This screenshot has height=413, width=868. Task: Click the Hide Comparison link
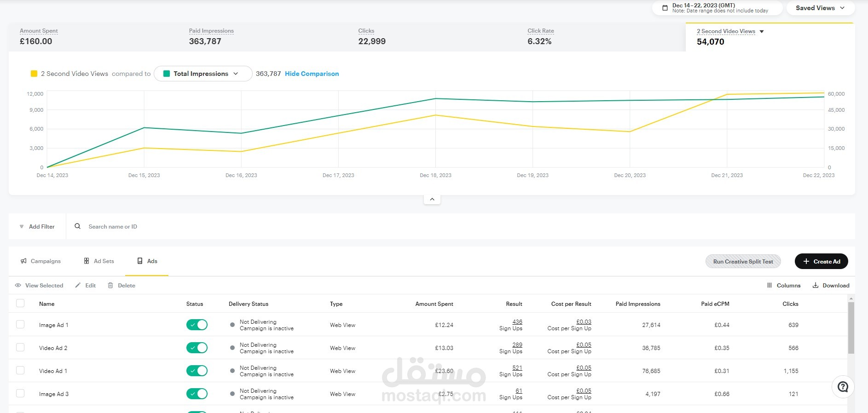pyautogui.click(x=312, y=74)
